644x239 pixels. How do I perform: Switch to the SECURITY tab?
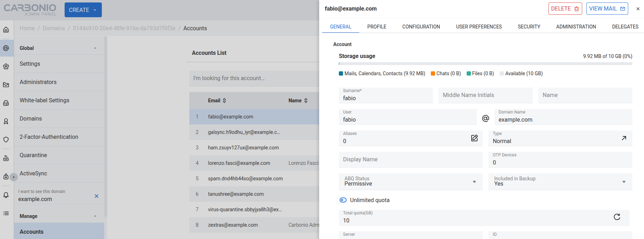[x=529, y=27]
